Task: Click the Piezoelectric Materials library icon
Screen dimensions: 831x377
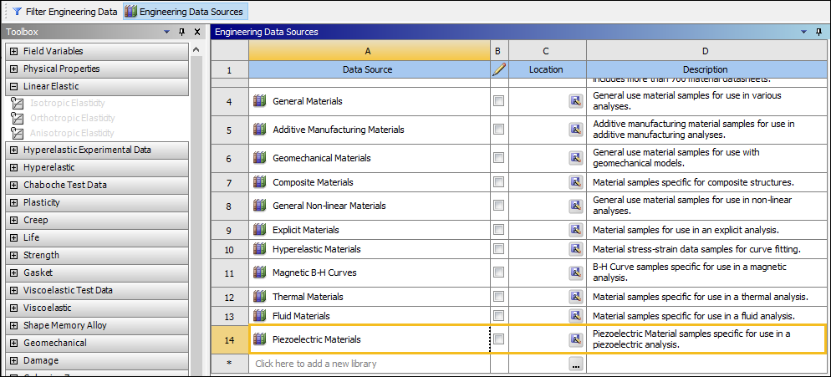Action: 259,339
